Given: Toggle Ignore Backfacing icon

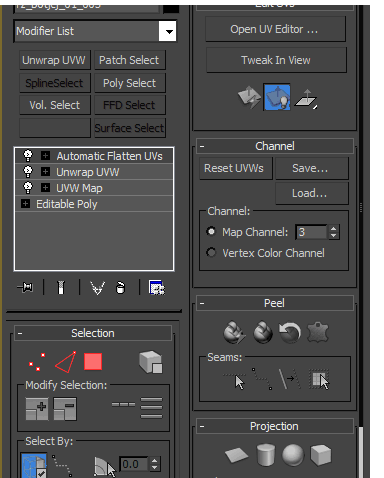Looking at the screenshot, I should 34,465.
